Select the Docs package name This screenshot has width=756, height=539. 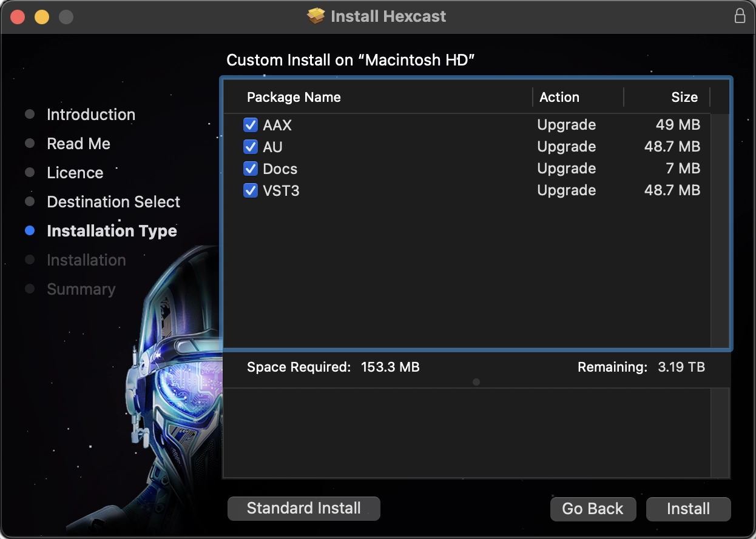point(280,169)
